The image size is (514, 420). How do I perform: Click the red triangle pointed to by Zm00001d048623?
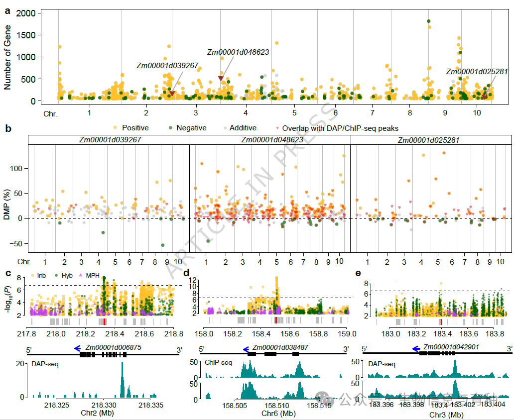(x=221, y=78)
